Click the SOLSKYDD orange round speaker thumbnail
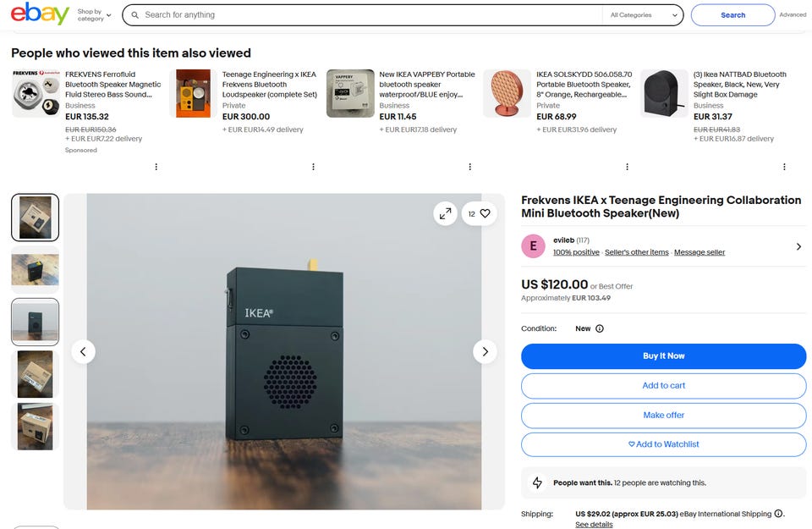Screen dimensions: 812x529 tap(507, 93)
